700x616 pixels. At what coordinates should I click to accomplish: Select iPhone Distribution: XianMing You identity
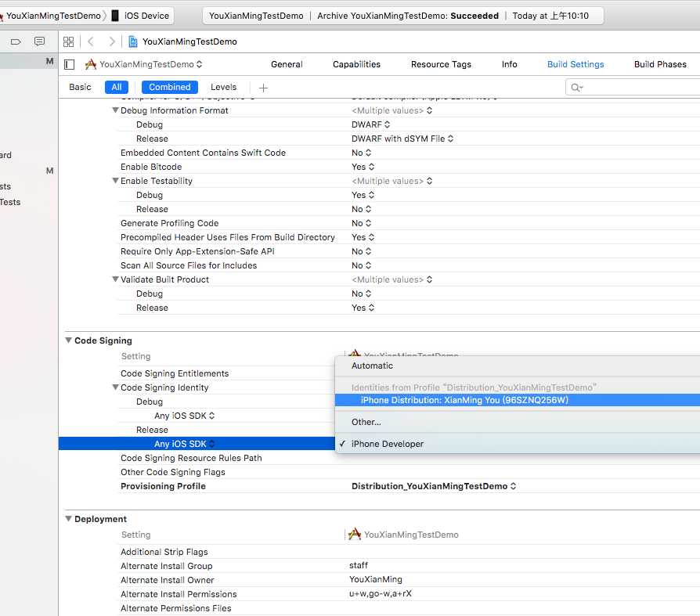(x=518, y=400)
